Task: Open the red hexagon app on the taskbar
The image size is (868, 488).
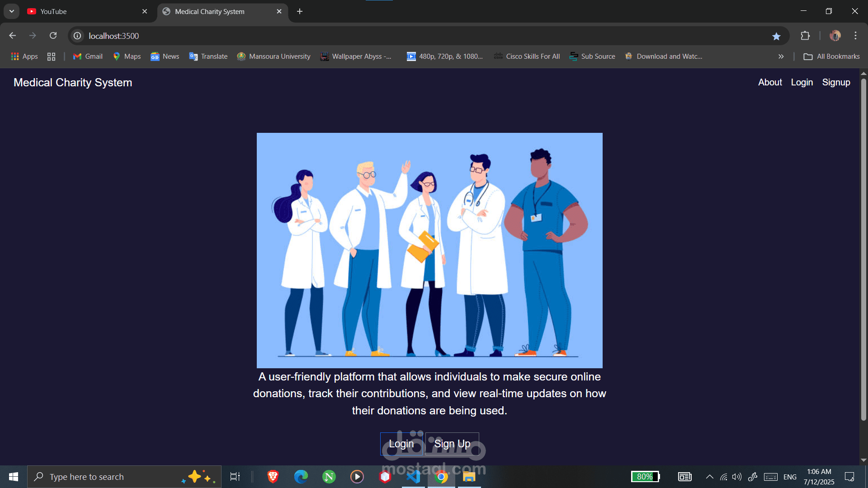Action: [x=385, y=477]
